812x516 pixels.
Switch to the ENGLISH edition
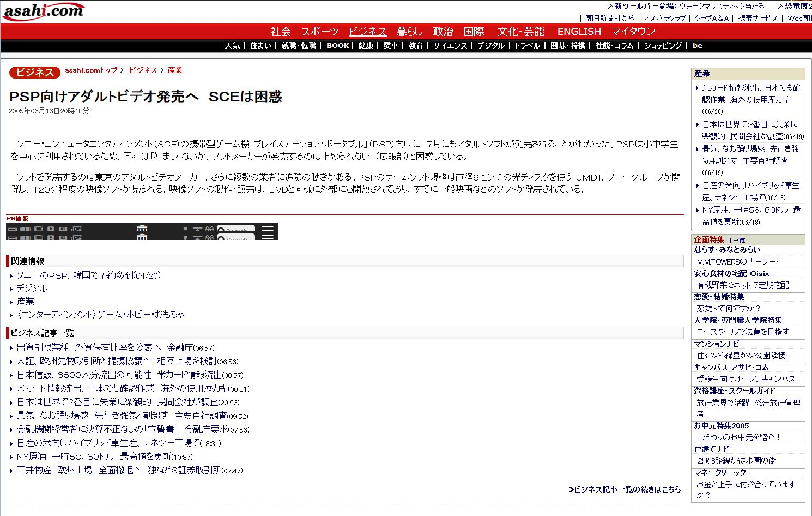pos(579,32)
